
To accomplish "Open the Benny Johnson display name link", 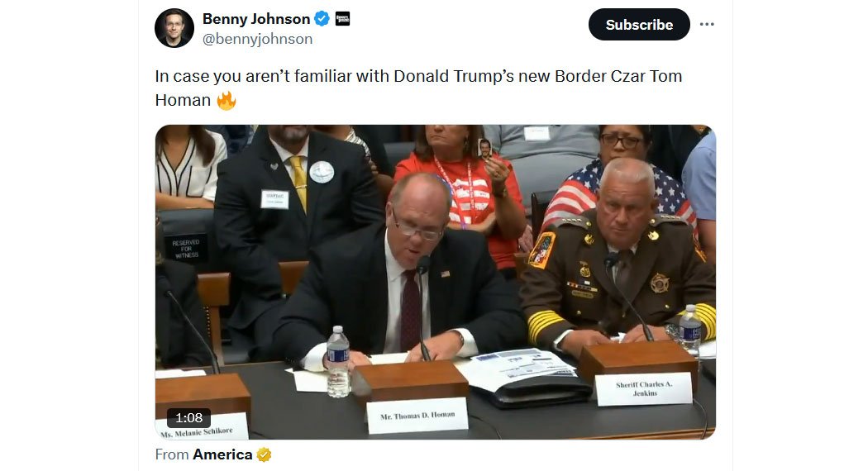I will coord(256,19).
